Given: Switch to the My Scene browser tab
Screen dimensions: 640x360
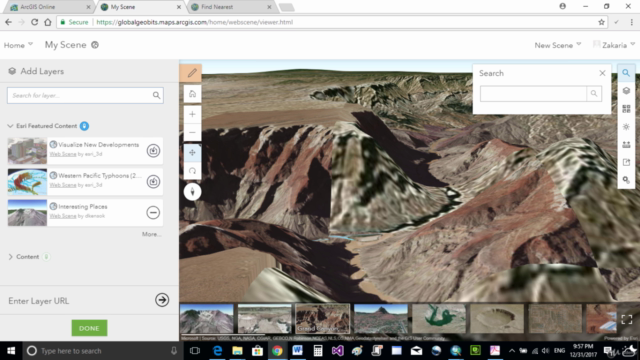Looking at the screenshot, I should pos(140,7).
